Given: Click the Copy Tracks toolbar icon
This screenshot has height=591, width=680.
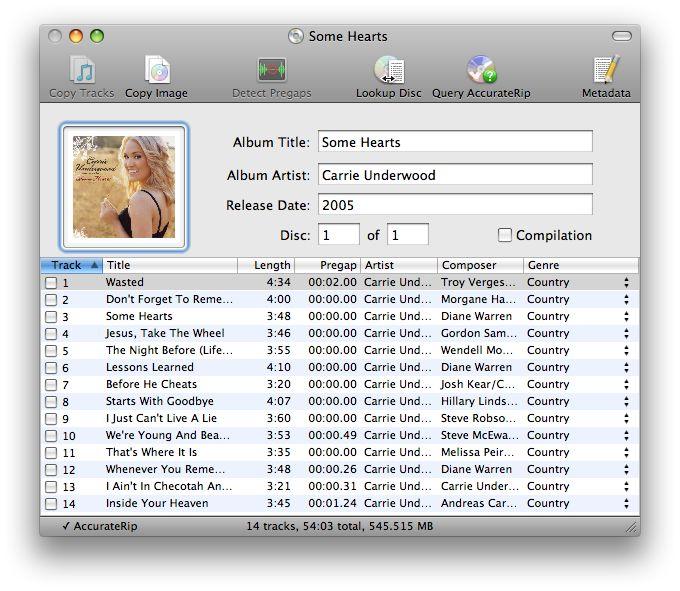Looking at the screenshot, I should tap(82, 70).
